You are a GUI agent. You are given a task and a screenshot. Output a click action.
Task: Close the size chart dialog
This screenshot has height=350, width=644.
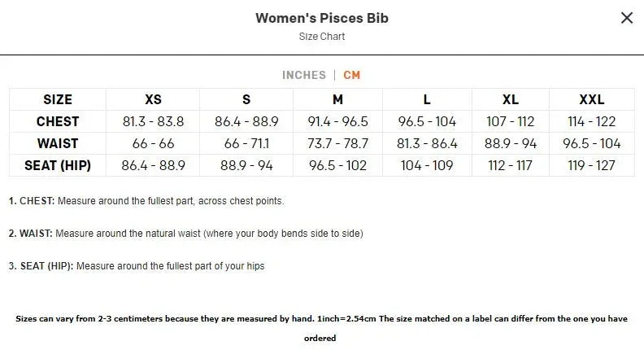626,18
